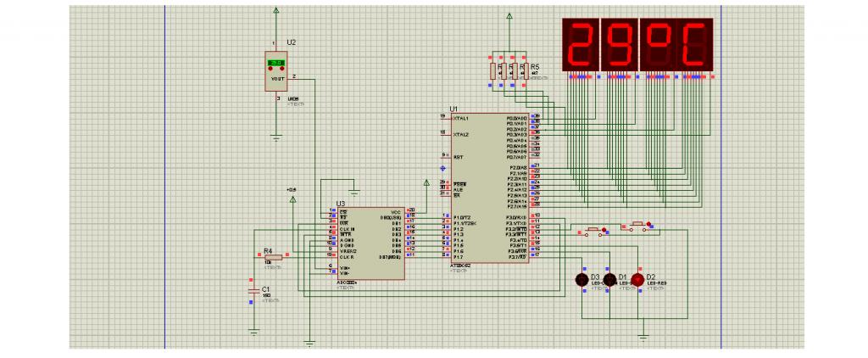Select the U1 microcontroller chip
This screenshot has height=358, width=868.
[489, 187]
